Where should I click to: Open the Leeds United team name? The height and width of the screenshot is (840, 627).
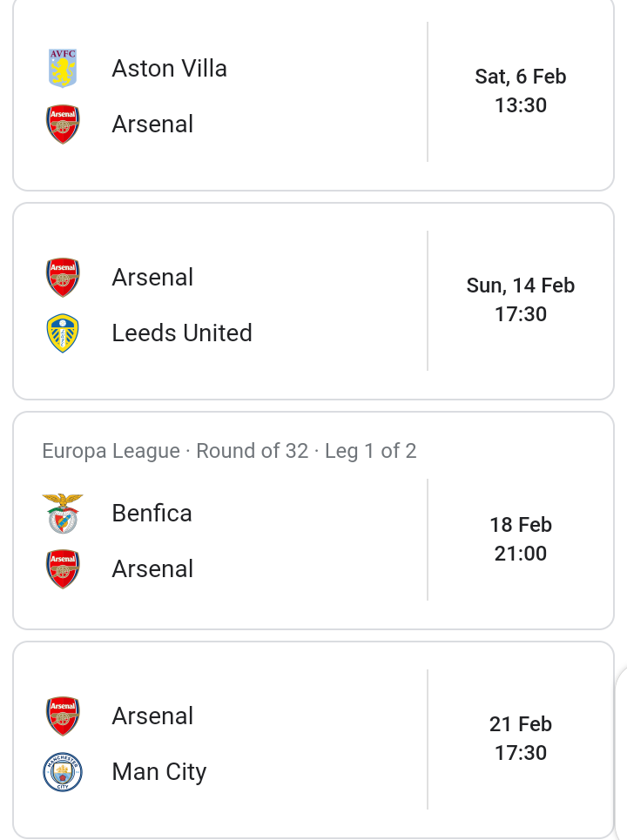182,333
